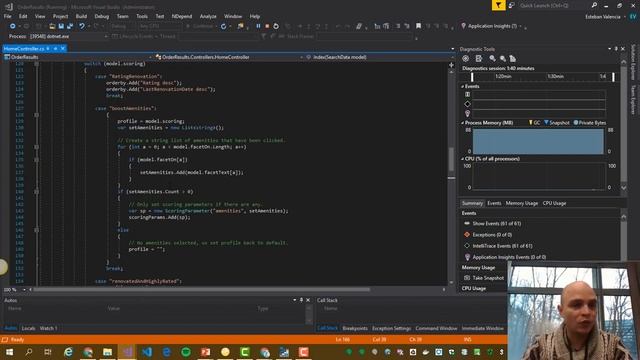Viewport: 640px width, 360px height.
Task: Open Diagnostic Tools window position dropdown arrow
Action: [x=609, y=49]
